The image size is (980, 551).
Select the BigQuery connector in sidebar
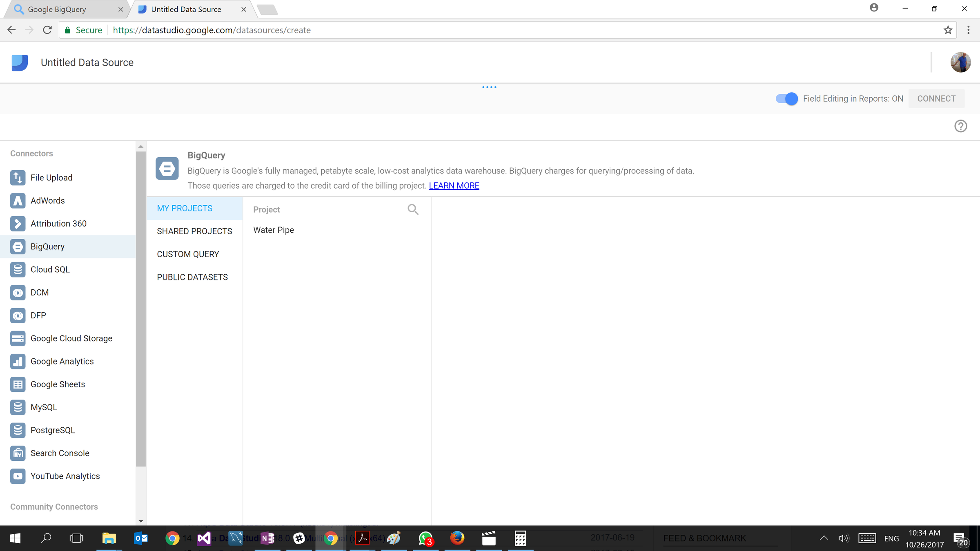68,247
